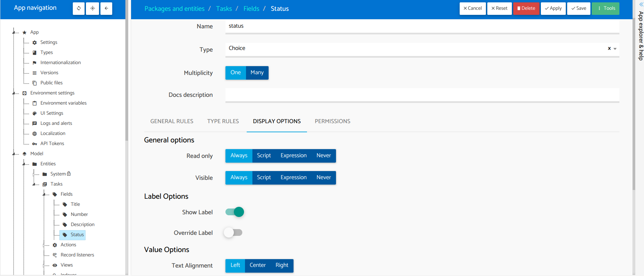
Task: Enable the Override Label switch
Action: click(233, 232)
